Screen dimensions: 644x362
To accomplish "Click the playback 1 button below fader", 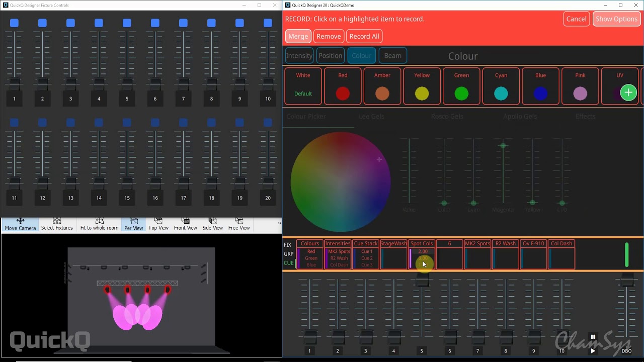I will pos(309,351).
